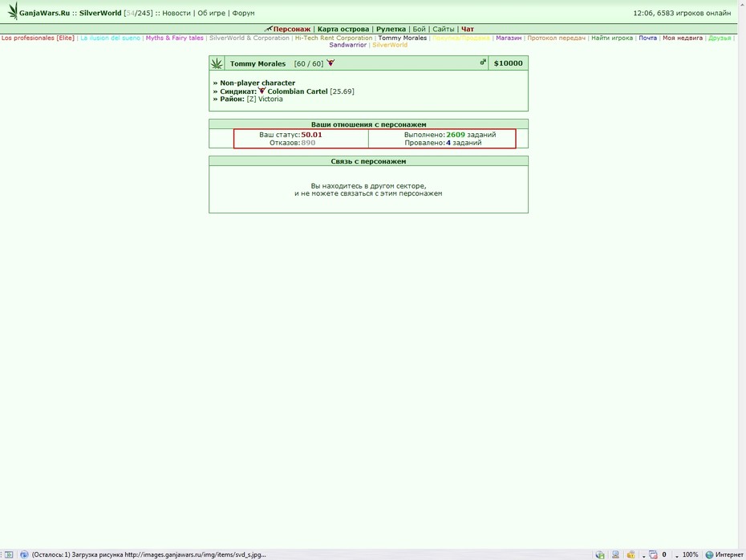The image size is (746, 560).
Task: Open La ilusion del sueno bookmark
Action: pyautogui.click(x=111, y=38)
